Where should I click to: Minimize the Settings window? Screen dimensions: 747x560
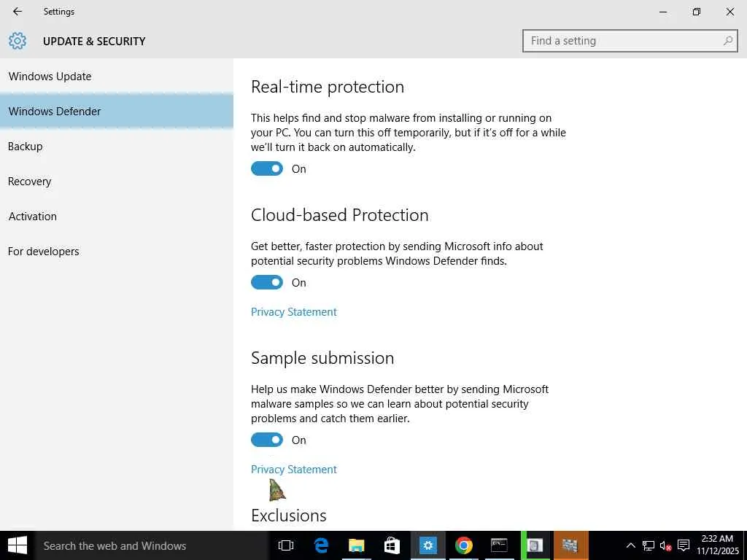tap(662, 12)
